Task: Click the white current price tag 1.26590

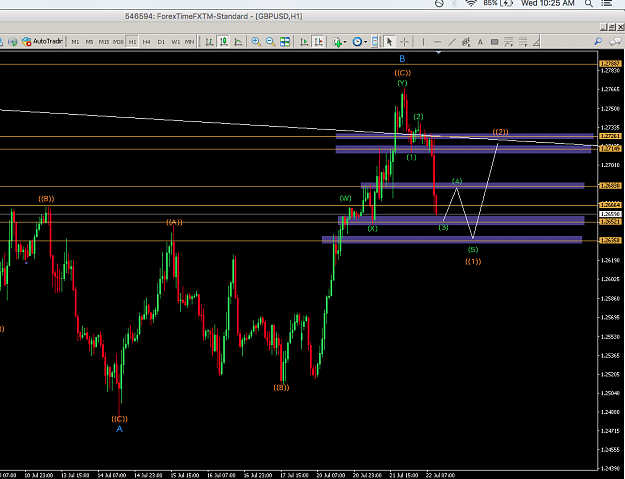Action: click(610, 214)
